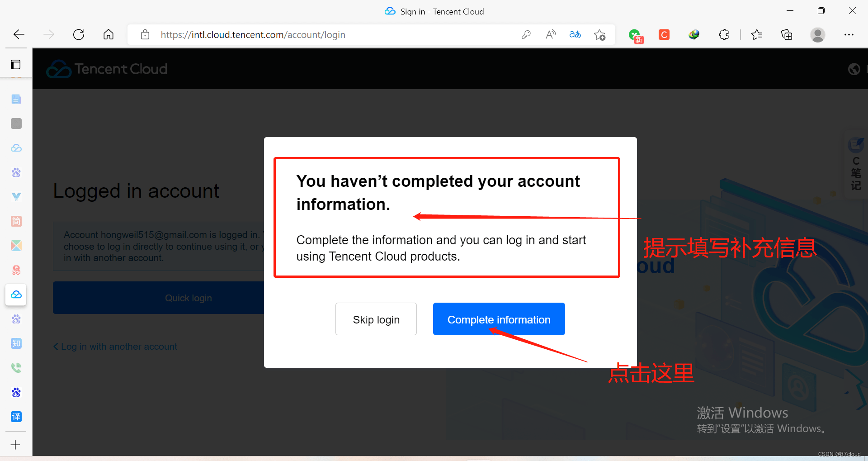Toggle the vertical tabs panel

pos(16,64)
